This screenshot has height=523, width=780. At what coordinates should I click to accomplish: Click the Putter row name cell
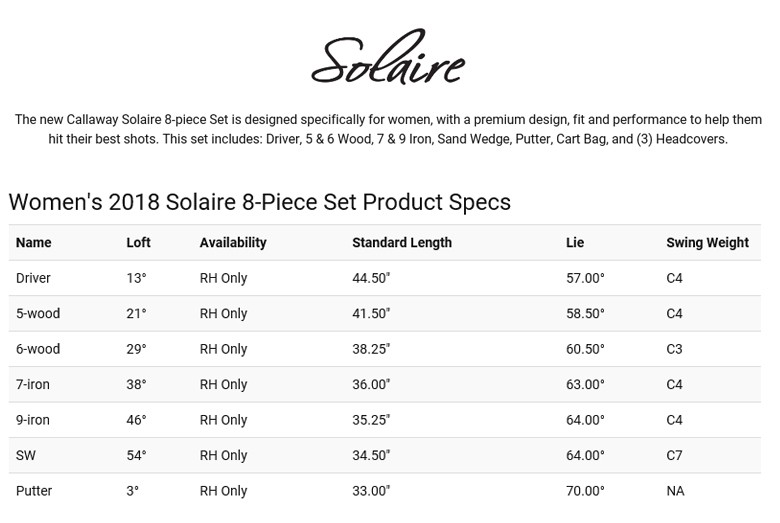[34, 491]
